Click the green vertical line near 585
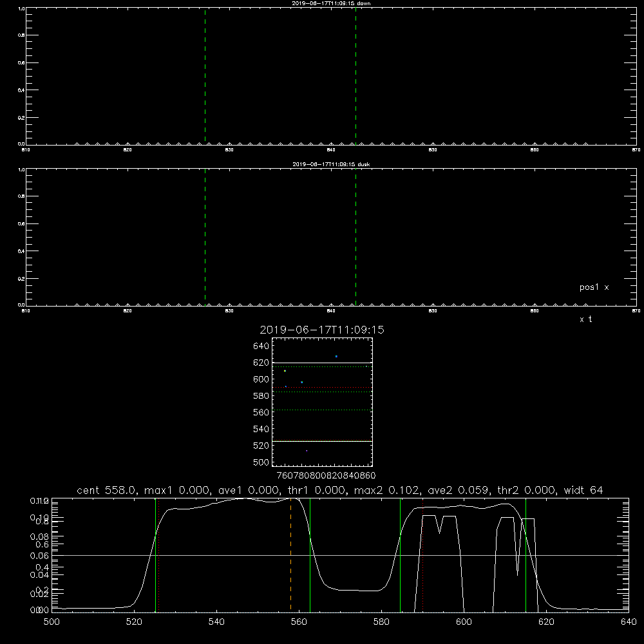This screenshot has height=644, width=644. point(400,554)
